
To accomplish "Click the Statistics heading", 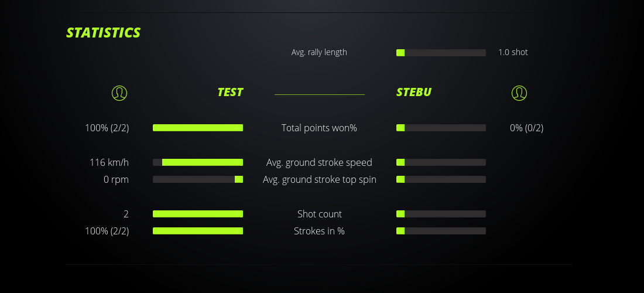I will coord(104,33).
